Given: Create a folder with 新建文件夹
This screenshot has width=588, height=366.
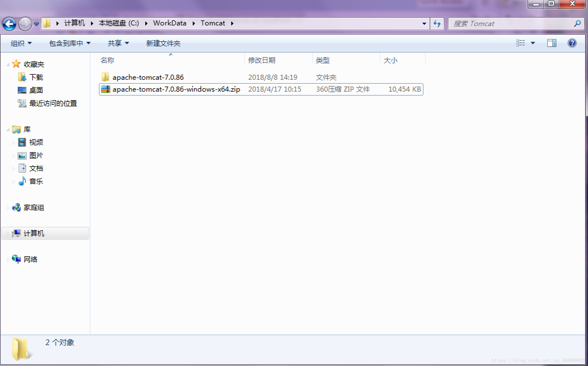Looking at the screenshot, I should point(163,43).
